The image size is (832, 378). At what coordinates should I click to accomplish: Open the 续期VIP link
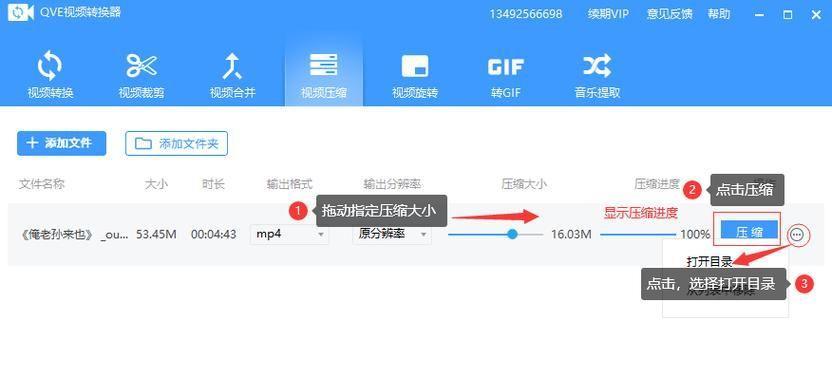[608, 14]
